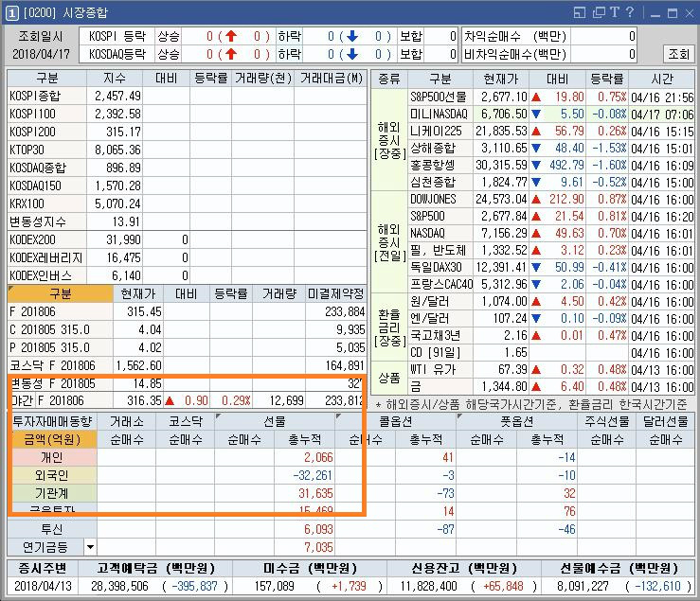Click the 외국인 investor row label
Screen dimensions: 700x601
[x=53, y=475]
